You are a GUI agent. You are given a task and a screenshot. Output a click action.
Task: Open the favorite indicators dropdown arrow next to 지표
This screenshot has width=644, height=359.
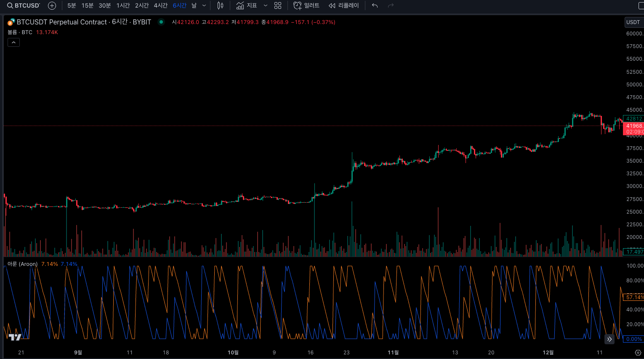pos(265,5)
